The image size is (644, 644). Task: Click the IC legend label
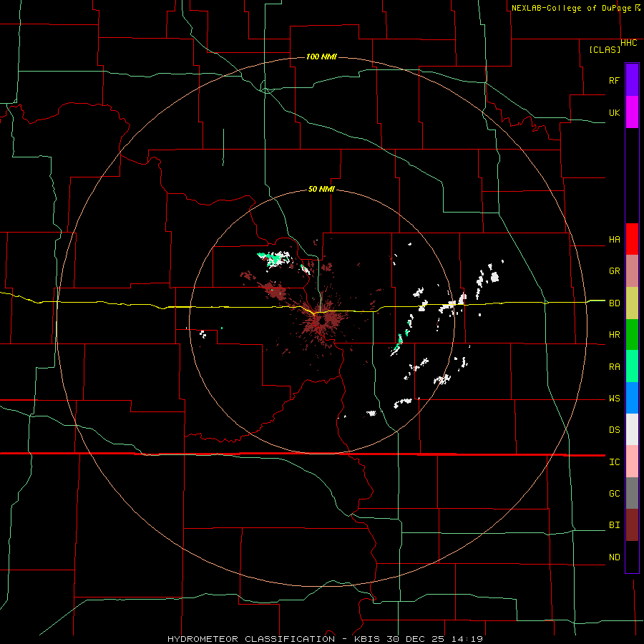click(614, 462)
